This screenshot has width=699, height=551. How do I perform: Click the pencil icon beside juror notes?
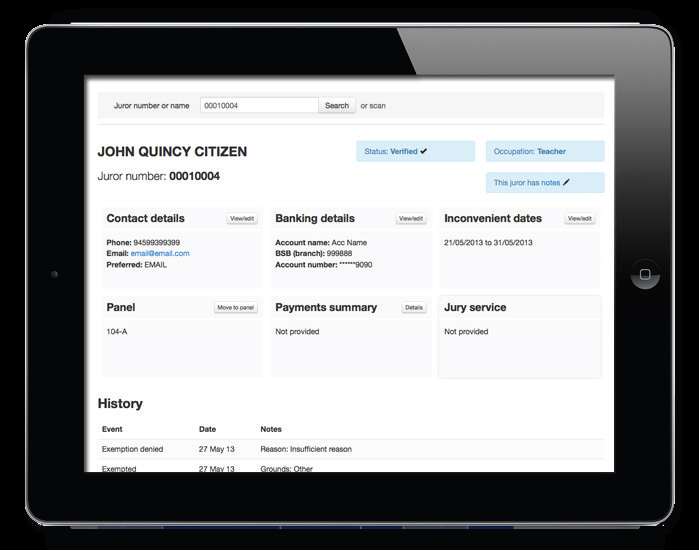(x=567, y=183)
